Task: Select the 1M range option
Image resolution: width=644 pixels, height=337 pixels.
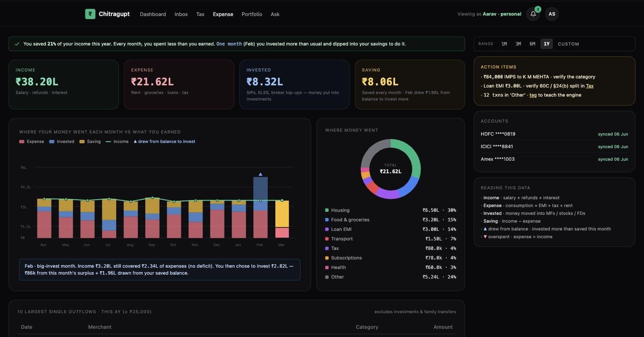Action: (504, 44)
